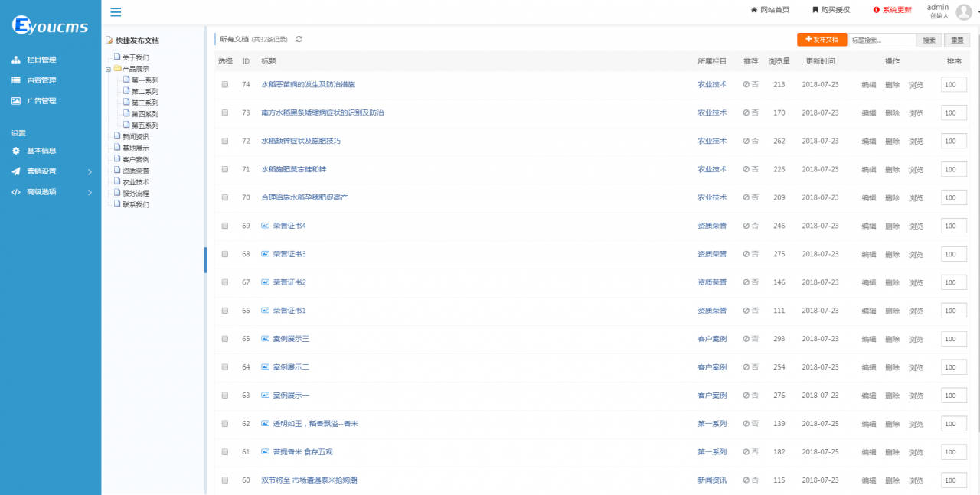
Task: Tick the checkbox for document ID 60
Action: [x=225, y=480]
